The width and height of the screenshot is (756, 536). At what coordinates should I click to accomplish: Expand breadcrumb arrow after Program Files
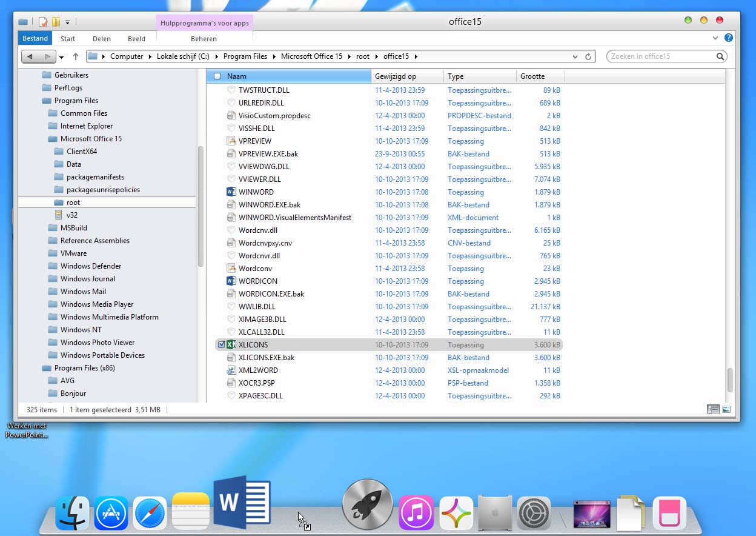point(273,56)
